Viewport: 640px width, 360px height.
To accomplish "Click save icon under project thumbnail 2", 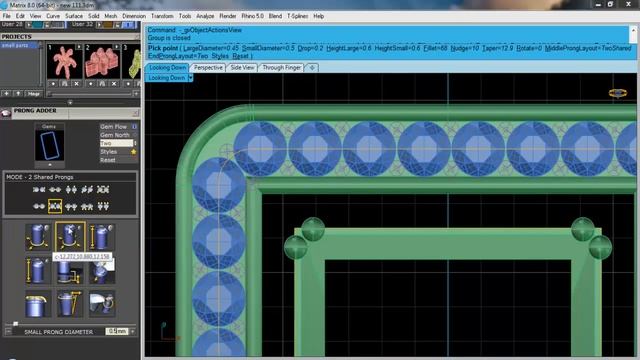I will (x=102, y=84).
